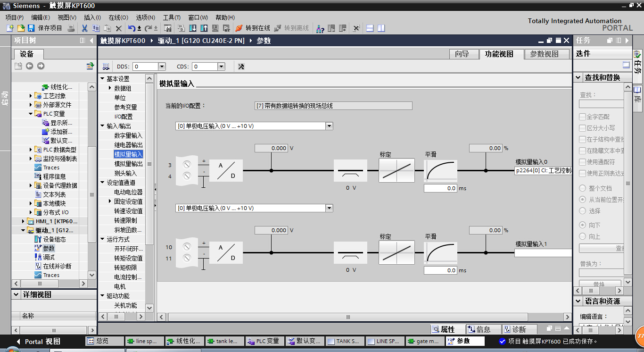Click the Open project toolbar icon
Screen dimensions: 644x352
21,28
